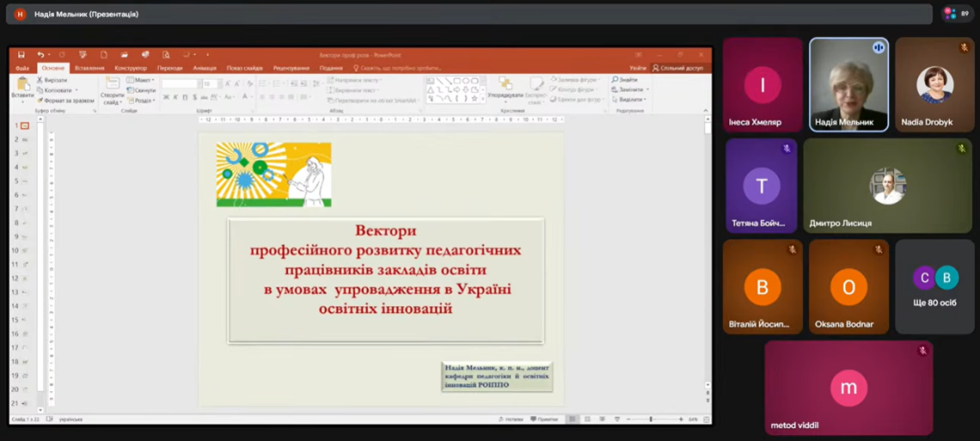Click the Cut (Вирізати) scissors icon
The height and width of the screenshot is (441, 980).
40,80
